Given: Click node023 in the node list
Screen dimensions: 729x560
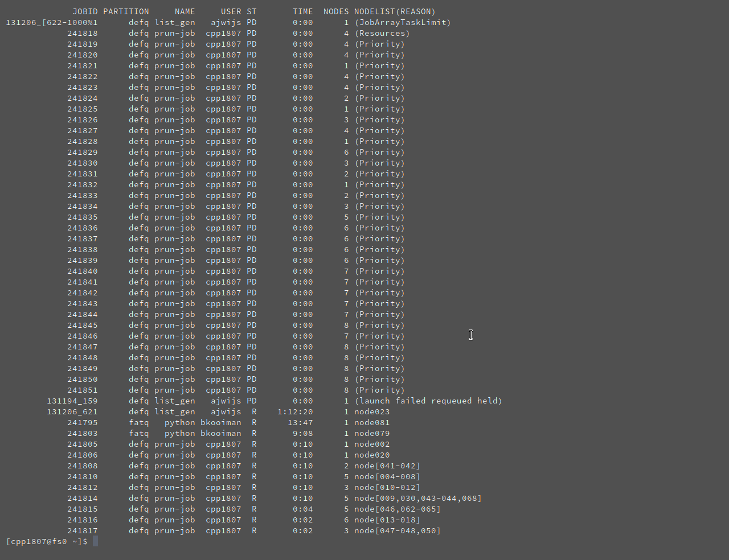Looking at the screenshot, I should (372, 411).
